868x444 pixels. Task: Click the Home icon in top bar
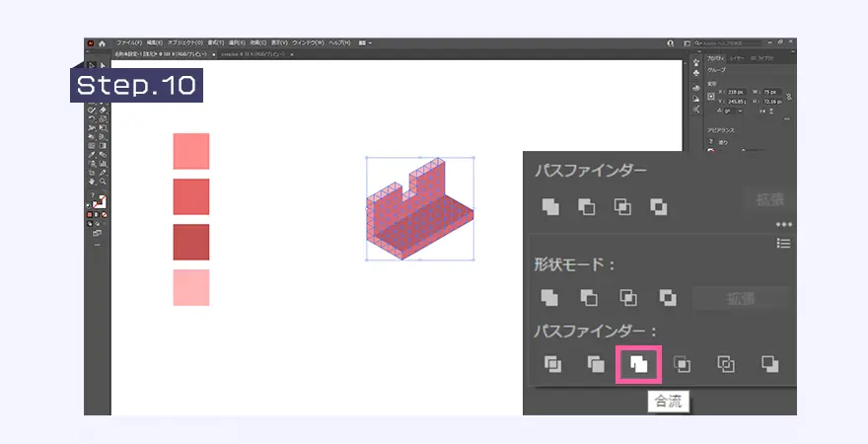point(103,43)
